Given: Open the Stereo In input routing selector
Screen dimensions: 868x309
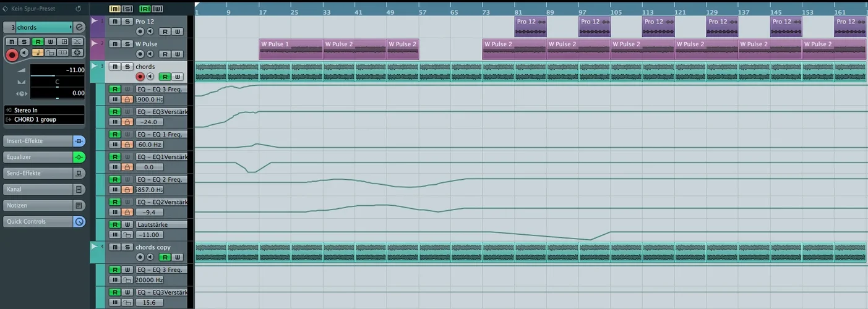Looking at the screenshot, I should [43, 110].
